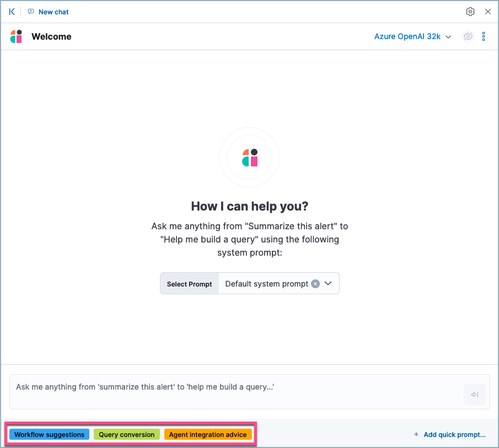Screen dimensions: 499x448
Task: Close the AI assistant window
Action: click(487, 12)
